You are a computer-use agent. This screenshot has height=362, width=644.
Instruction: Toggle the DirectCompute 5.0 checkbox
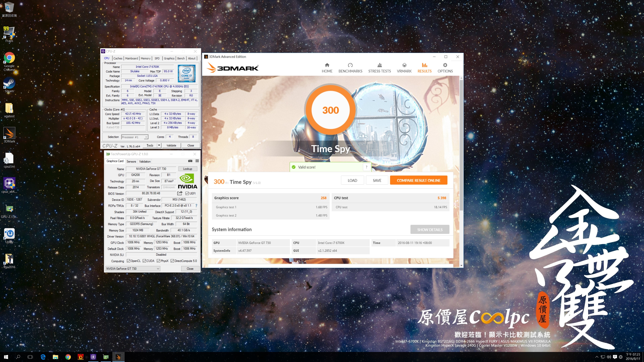[x=172, y=261]
